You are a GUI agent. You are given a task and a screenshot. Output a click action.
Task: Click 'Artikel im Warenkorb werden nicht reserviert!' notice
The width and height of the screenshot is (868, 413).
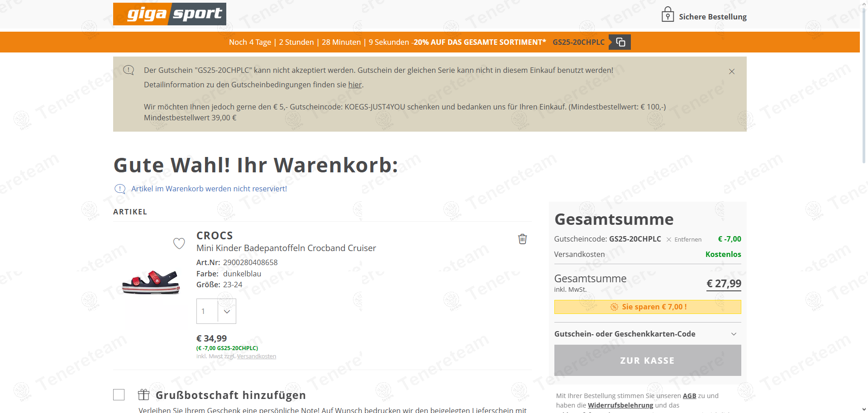tap(209, 189)
